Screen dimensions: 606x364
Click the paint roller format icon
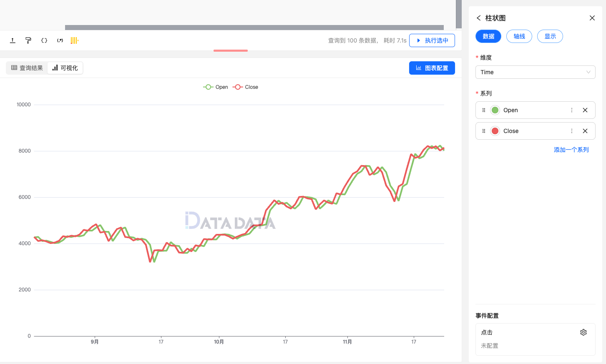(28, 40)
